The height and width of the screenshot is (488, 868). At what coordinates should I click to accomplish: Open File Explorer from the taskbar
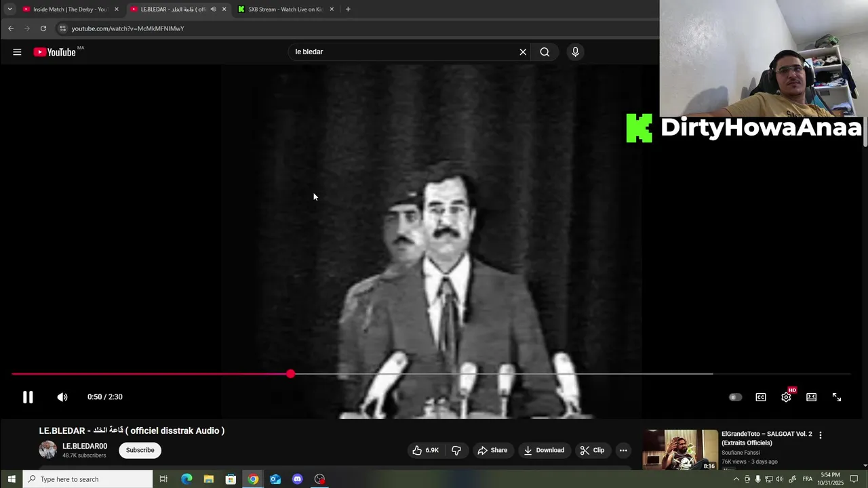(x=209, y=479)
